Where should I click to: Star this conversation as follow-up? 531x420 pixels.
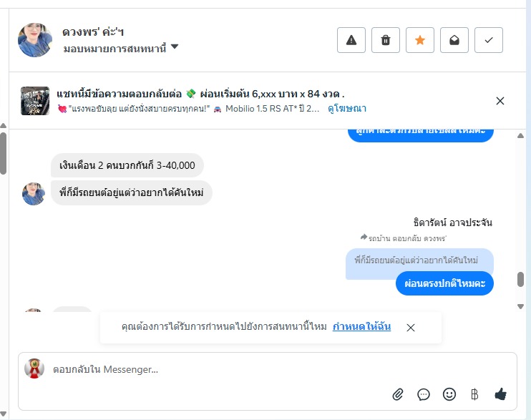click(x=420, y=40)
